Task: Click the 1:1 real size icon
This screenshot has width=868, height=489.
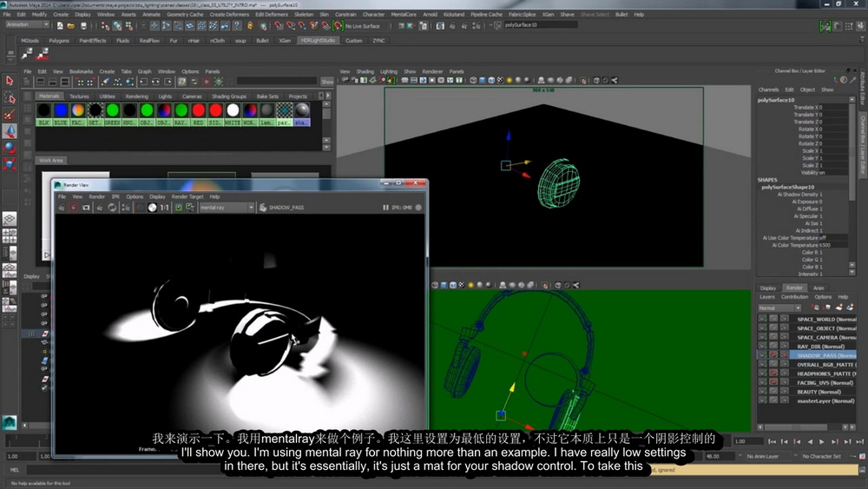Action: (x=164, y=207)
